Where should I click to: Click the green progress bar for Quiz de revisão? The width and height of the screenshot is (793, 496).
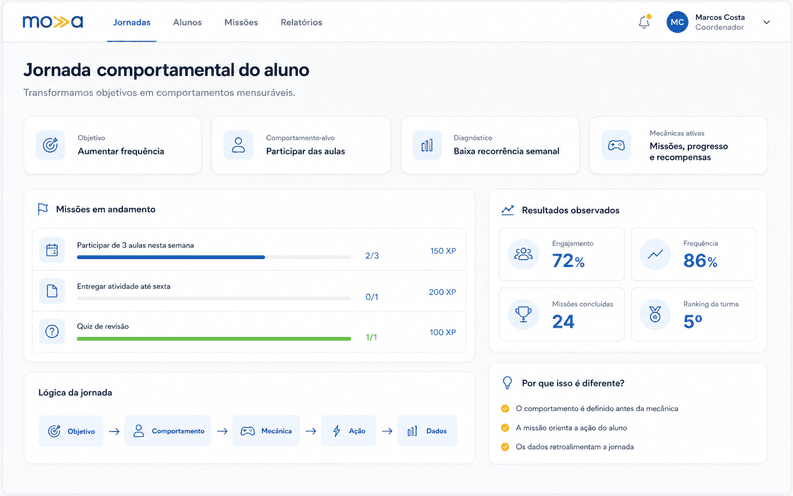pos(214,339)
